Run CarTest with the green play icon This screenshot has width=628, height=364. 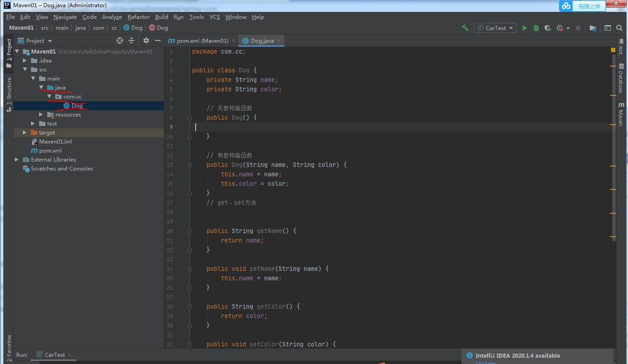pos(525,28)
